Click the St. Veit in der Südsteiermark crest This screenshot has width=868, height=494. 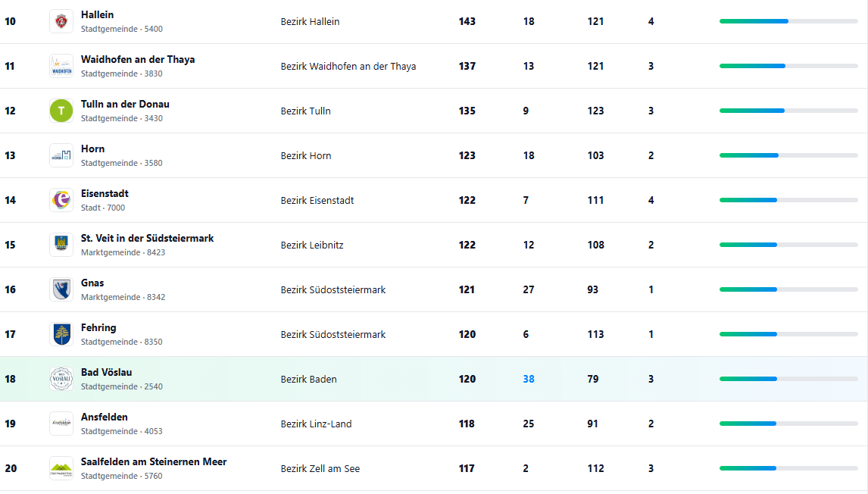[61, 245]
